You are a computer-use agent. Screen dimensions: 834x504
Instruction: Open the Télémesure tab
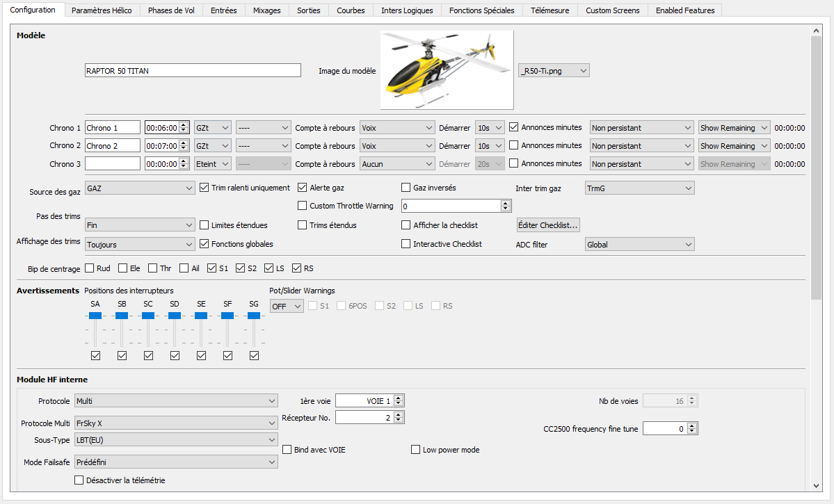[550, 10]
